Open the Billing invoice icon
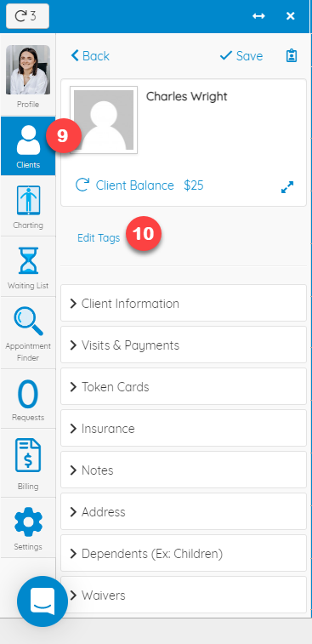Image resolution: width=312 pixels, height=644 pixels. pos(28,455)
